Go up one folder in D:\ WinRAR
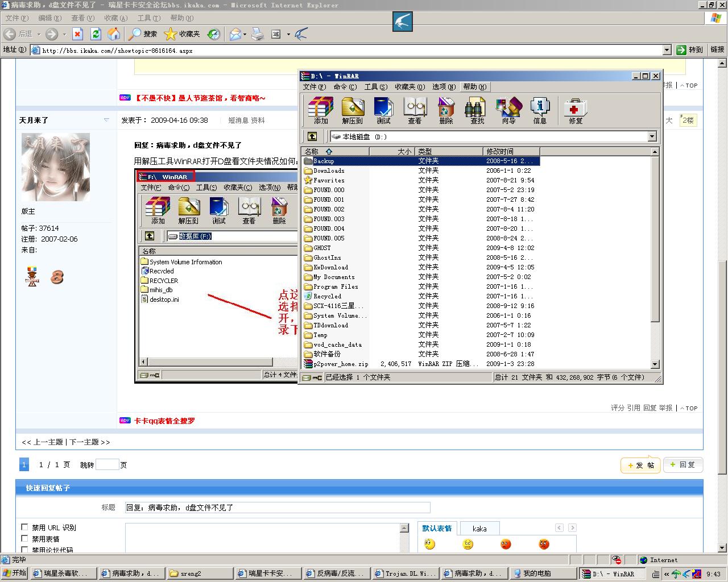The image size is (728, 582). pos(312,136)
